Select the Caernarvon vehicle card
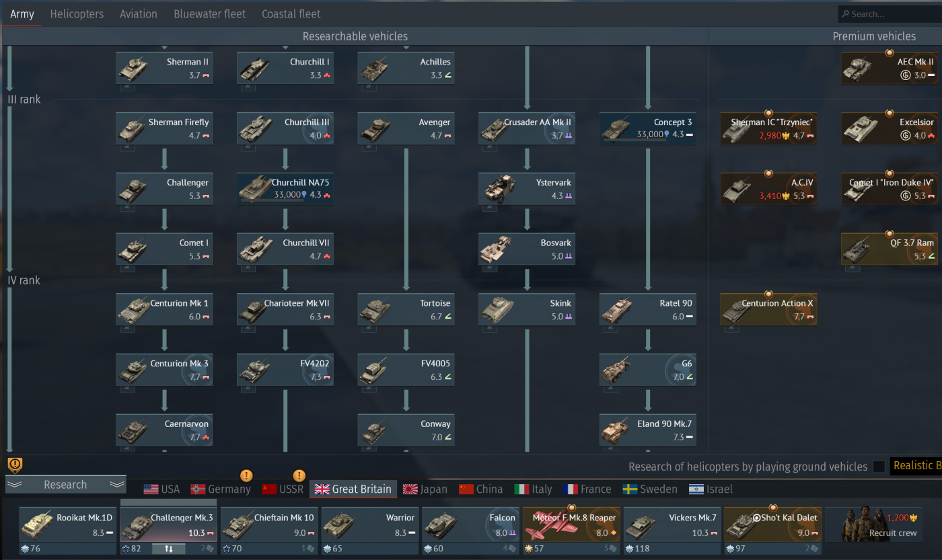This screenshot has height=560, width=942. 164,430
